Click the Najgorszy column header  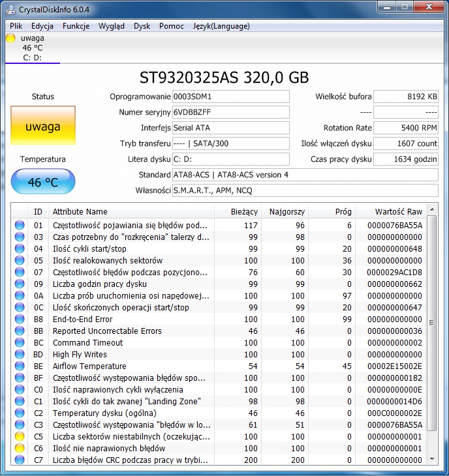tap(285, 211)
